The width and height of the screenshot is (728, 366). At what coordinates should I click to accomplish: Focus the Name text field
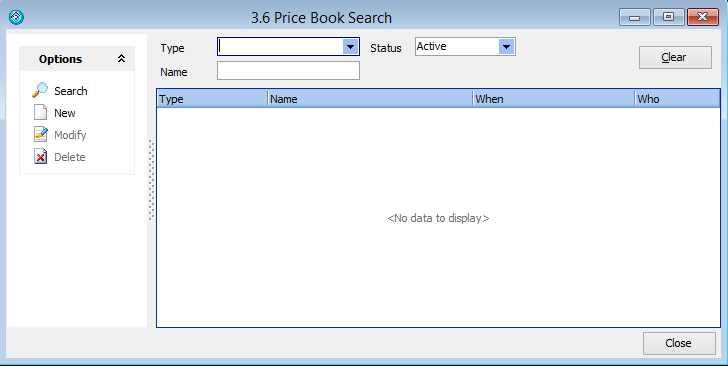288,71
